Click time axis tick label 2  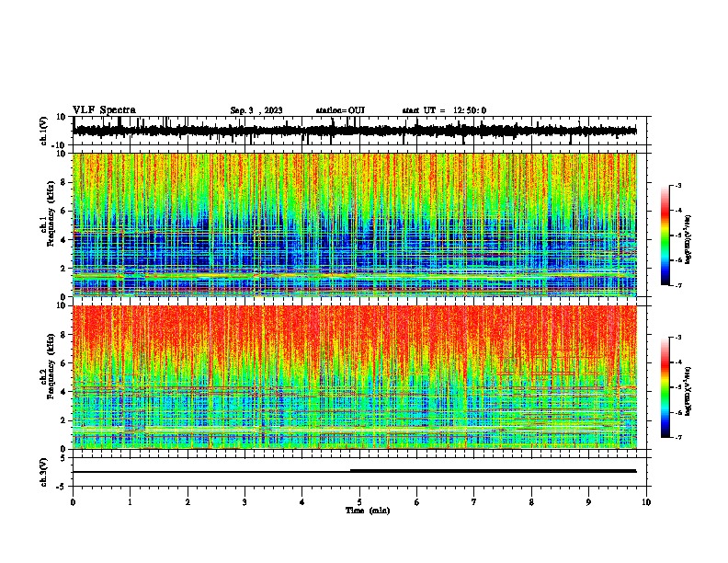pyautogui.click(x=188, y=502)
